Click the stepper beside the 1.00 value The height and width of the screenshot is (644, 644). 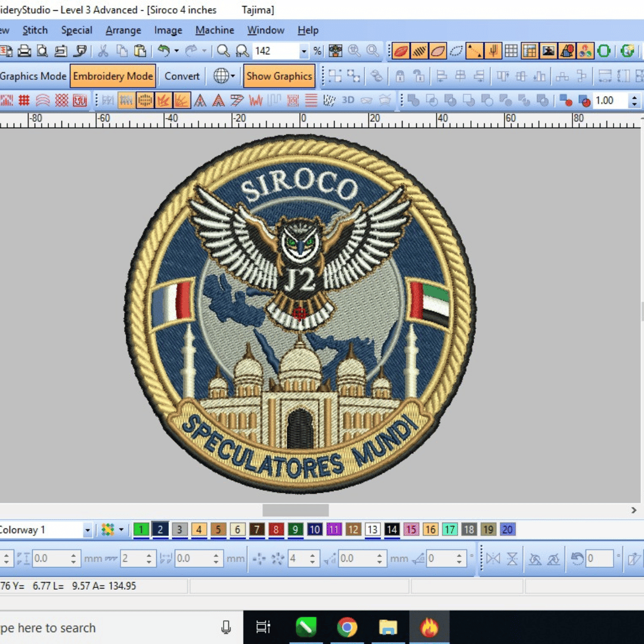[634, 101]
